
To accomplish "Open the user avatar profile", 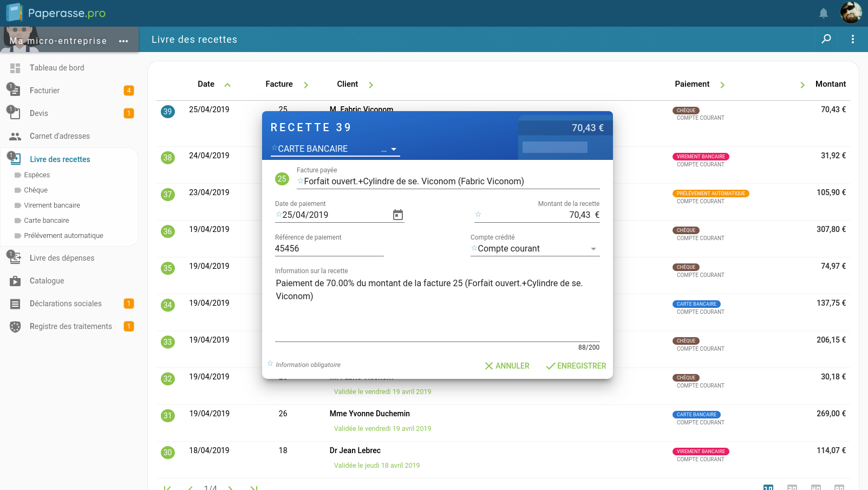I will pos(851,12).
